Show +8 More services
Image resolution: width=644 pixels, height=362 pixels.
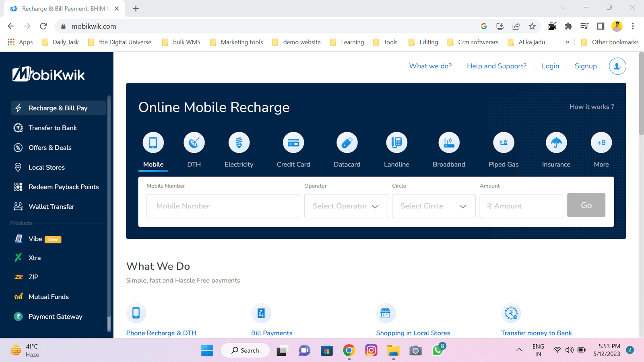point(601,142)
